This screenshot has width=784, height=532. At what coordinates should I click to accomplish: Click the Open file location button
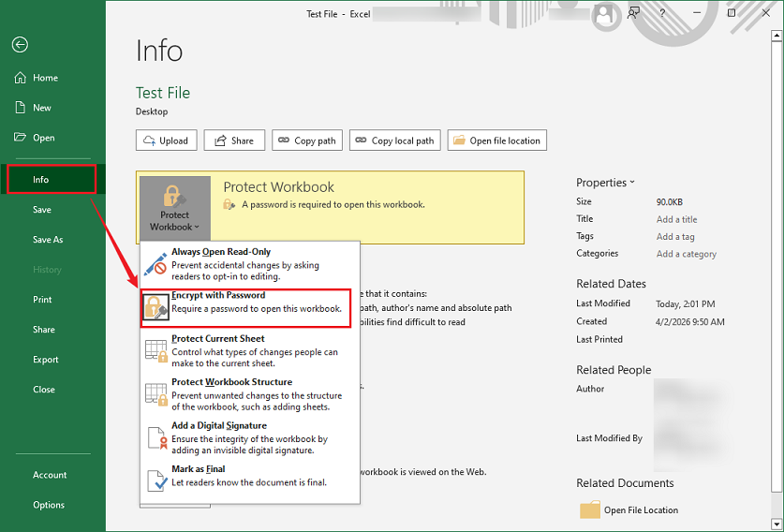pyautogui.click(x=497, y=140)
